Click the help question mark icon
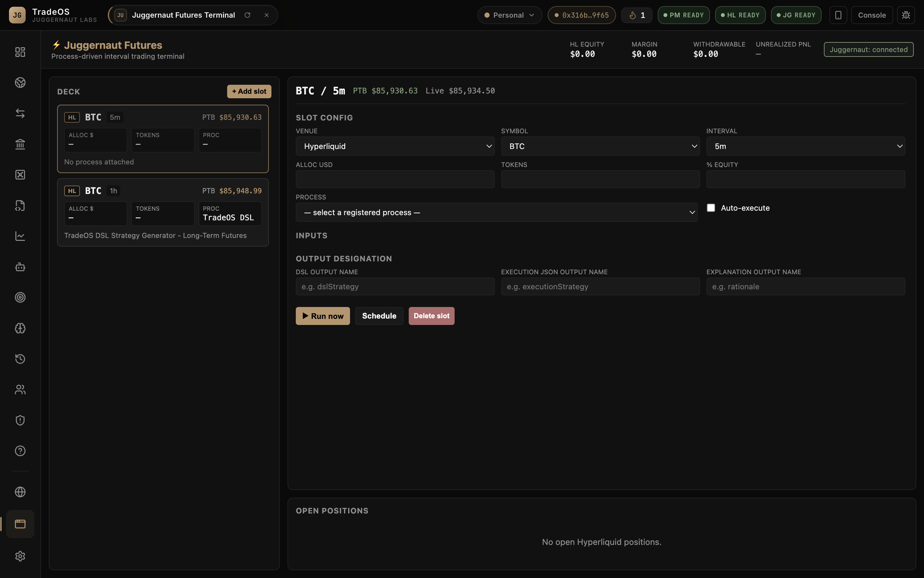924x578 pixels. point(20,451)
